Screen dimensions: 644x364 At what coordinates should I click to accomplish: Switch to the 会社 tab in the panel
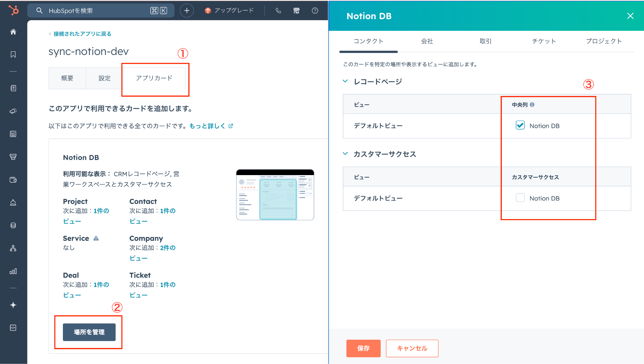point(427,41)
